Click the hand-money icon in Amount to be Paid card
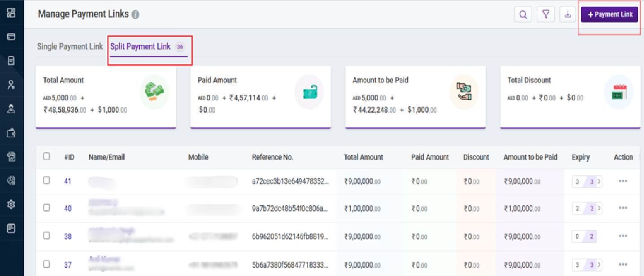The image size is (644, 276). pos(464,92)
